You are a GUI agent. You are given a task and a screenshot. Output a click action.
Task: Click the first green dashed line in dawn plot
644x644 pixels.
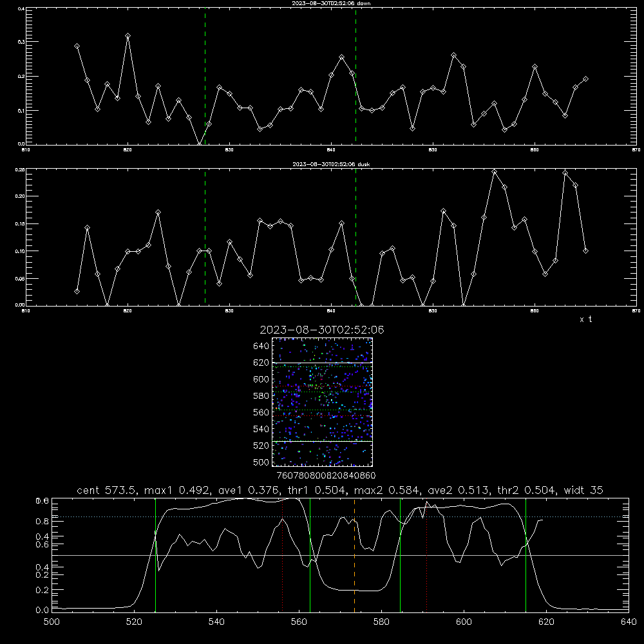(205, 77)
